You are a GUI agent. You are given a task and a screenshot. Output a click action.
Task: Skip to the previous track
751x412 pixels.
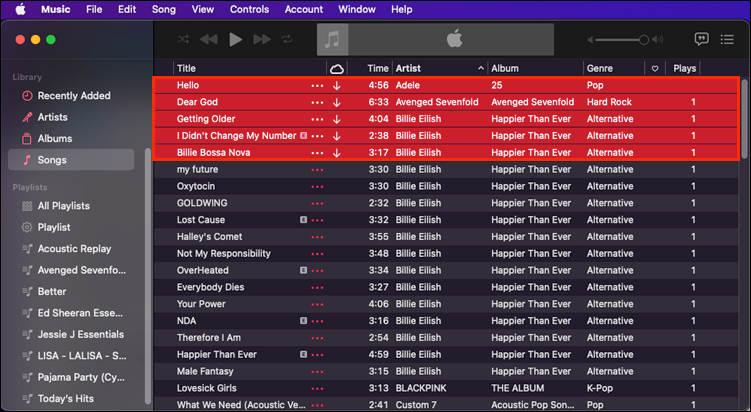(x=208, y=39)
